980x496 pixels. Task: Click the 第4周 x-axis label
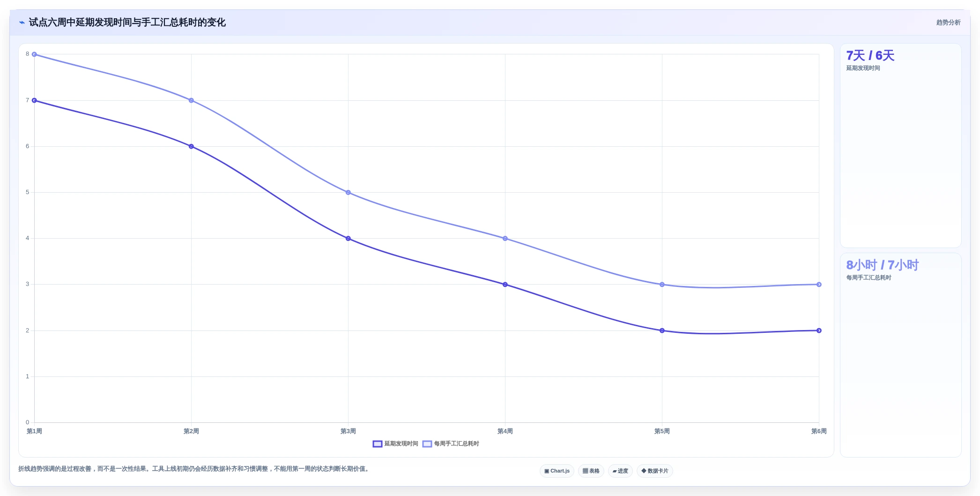pos(505,431)
